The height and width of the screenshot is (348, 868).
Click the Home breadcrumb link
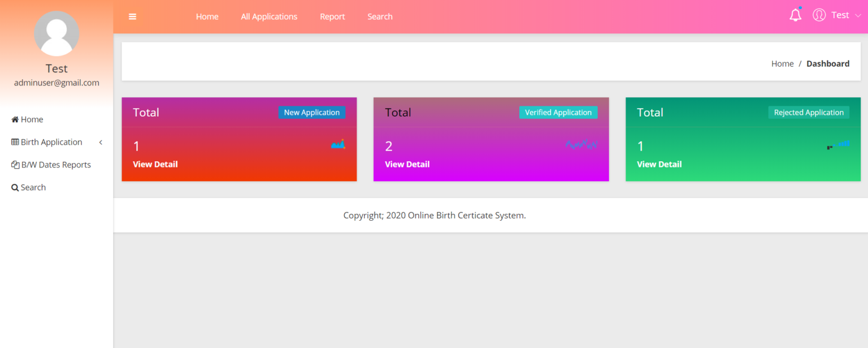tap(783, 63)
